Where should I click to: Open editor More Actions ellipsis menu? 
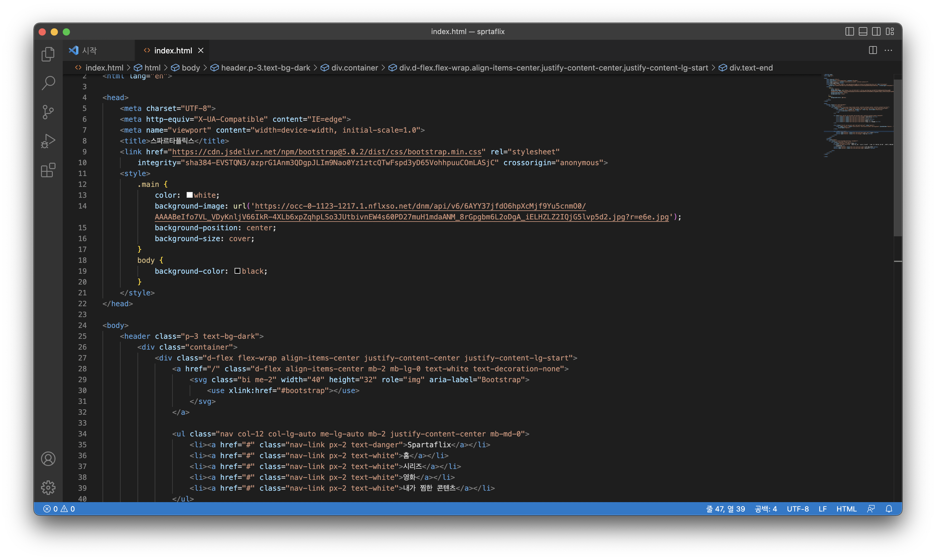pos(888,50)
